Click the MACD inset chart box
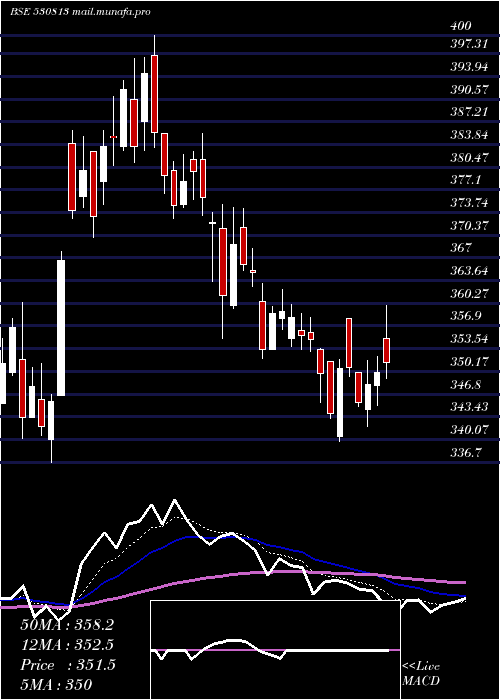 tap(275, 650)
